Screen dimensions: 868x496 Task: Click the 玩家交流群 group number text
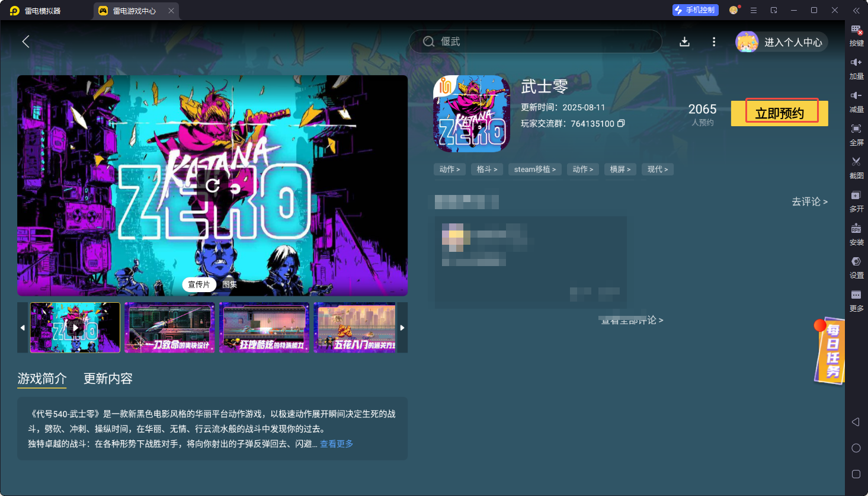(568, 123)
